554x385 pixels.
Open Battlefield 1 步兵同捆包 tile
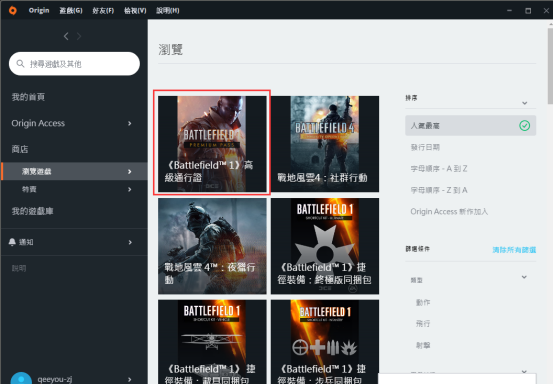pyautogui.click(x=325, y=342)
